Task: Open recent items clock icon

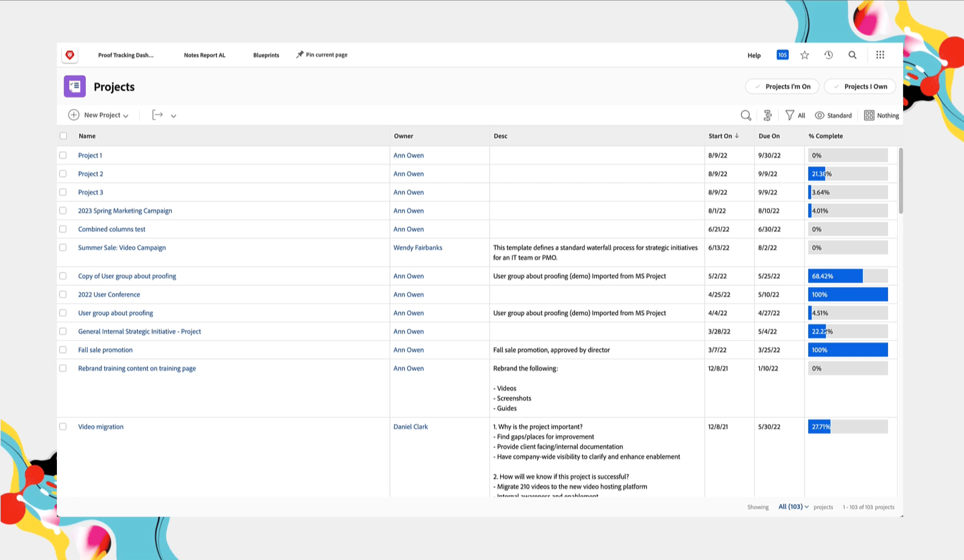Action: (x=828, y=55)
